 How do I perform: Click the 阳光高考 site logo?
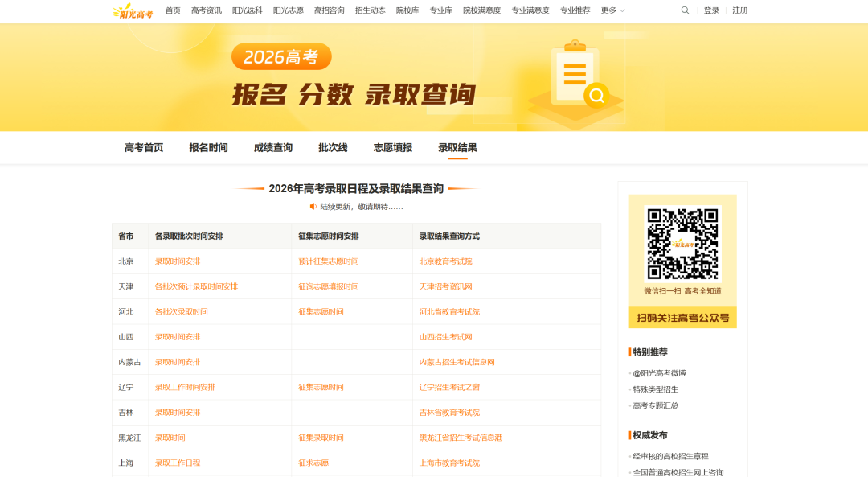coord(133,11)
